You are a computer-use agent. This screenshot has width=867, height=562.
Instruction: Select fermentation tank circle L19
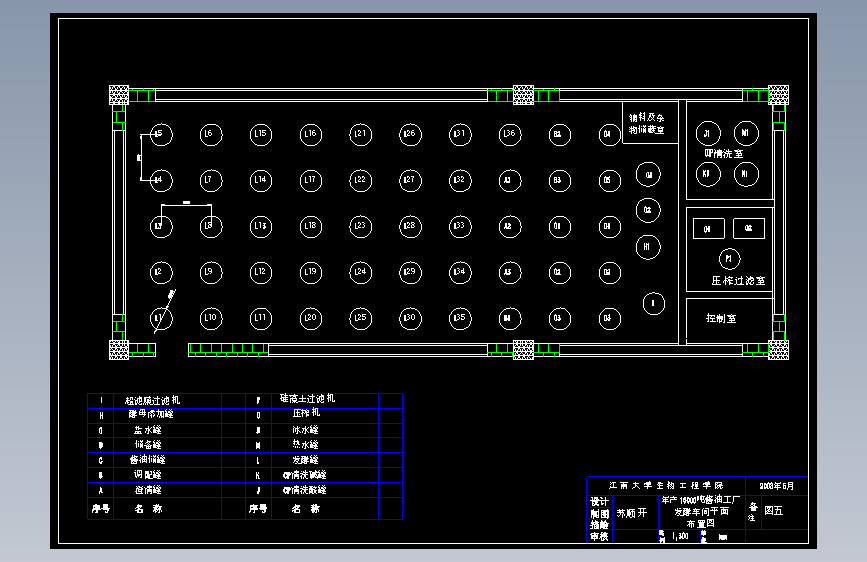pos(311,272)
